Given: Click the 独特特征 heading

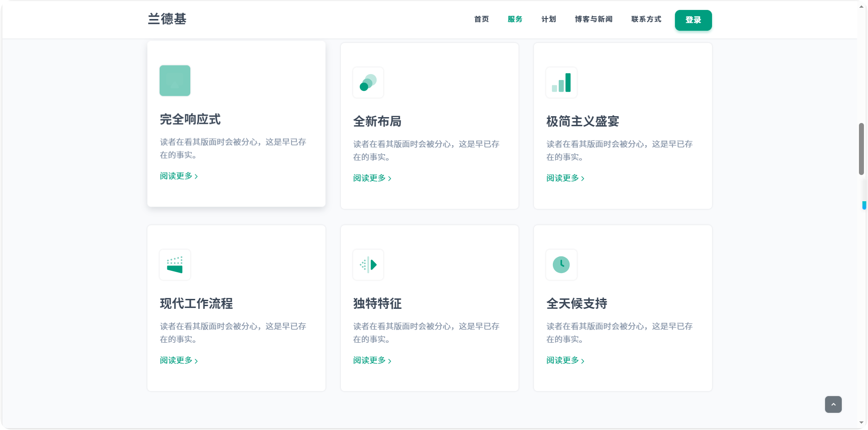Looking at the screenshot, I should [x=377, y=303].
